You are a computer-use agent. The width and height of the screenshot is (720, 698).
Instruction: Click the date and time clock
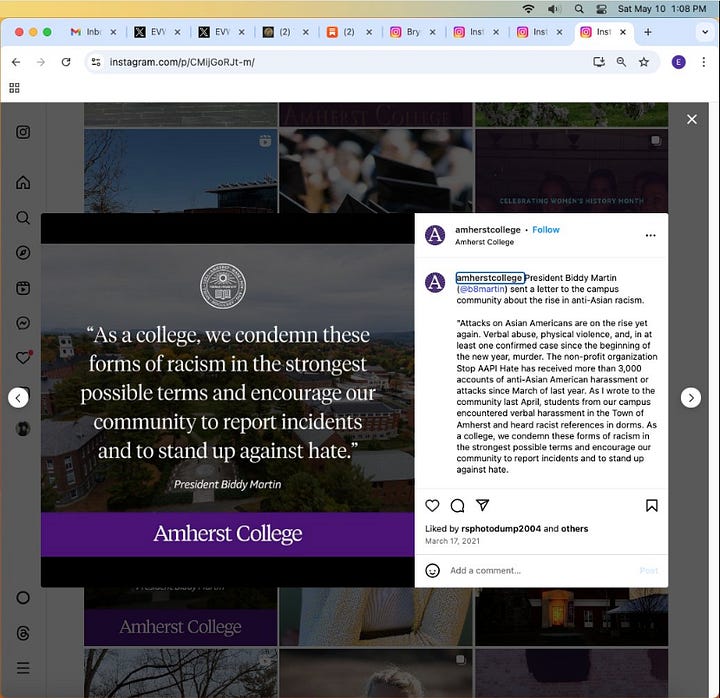(x=662, y=9)
